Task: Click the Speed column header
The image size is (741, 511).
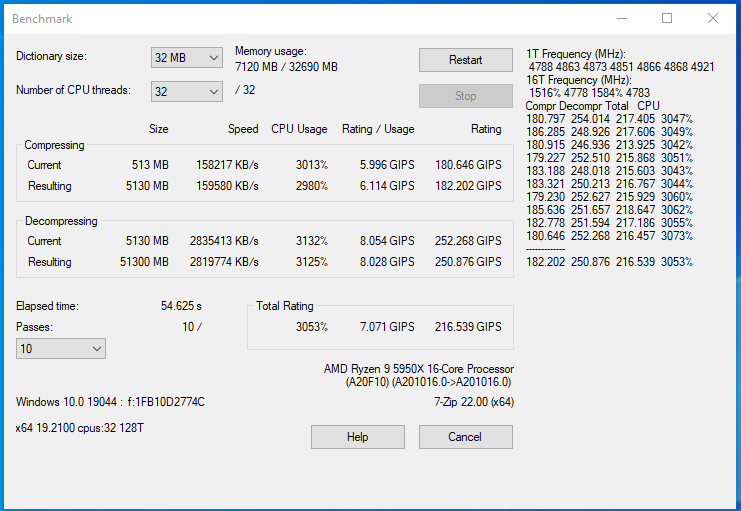Action: click(243, 129)
